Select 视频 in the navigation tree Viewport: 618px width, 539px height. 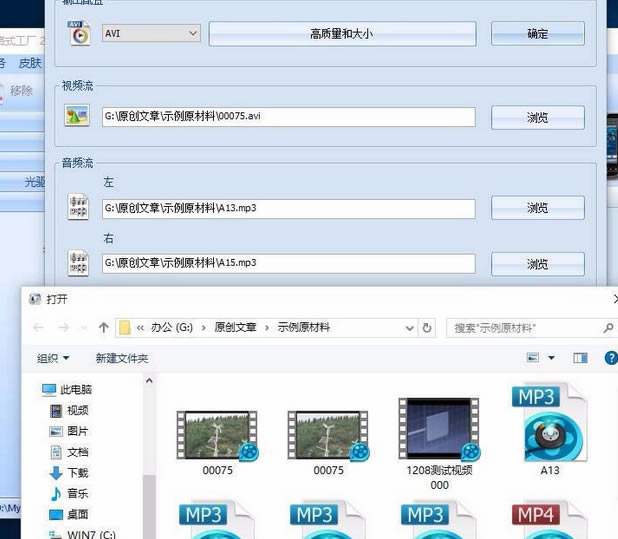tap(69, 411)
